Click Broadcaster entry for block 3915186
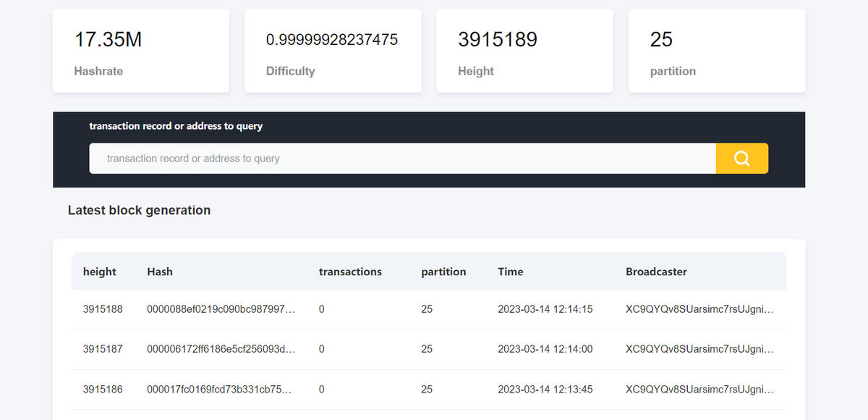This screenshot has height=420, width=868. coord(699,389)
